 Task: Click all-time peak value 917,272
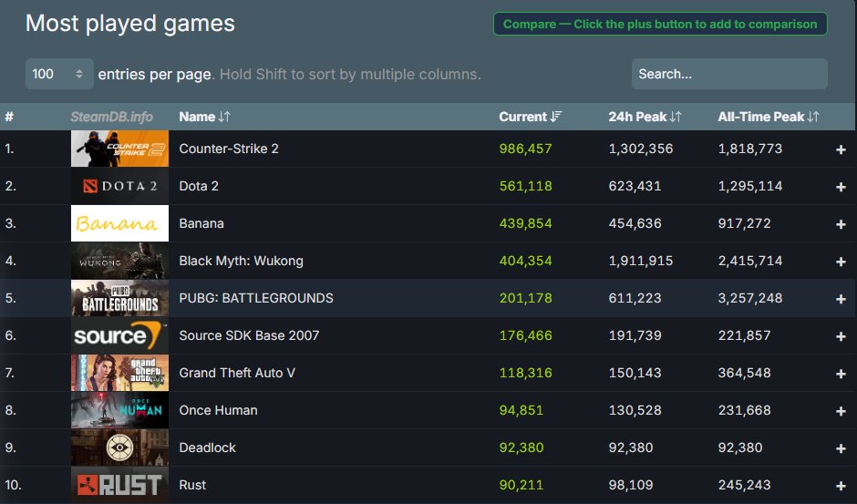point(745,223)
